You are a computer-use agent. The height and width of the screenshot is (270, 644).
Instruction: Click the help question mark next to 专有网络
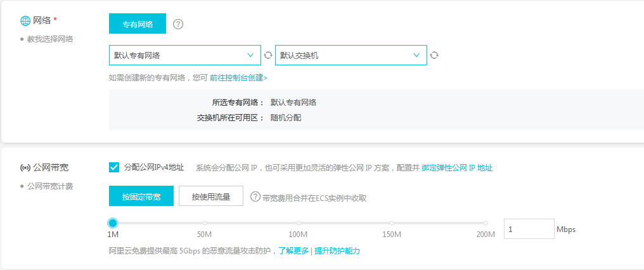pyautogui.click(x=178, y=24)
